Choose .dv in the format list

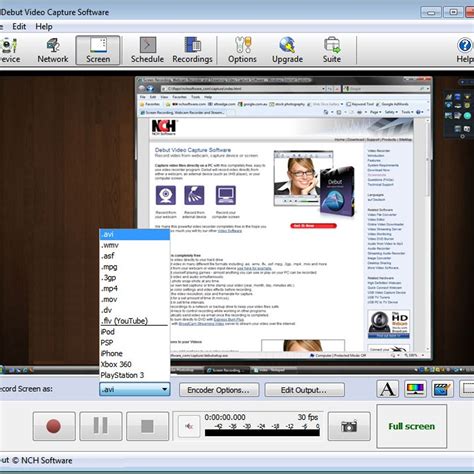click(x=135, y=310)
